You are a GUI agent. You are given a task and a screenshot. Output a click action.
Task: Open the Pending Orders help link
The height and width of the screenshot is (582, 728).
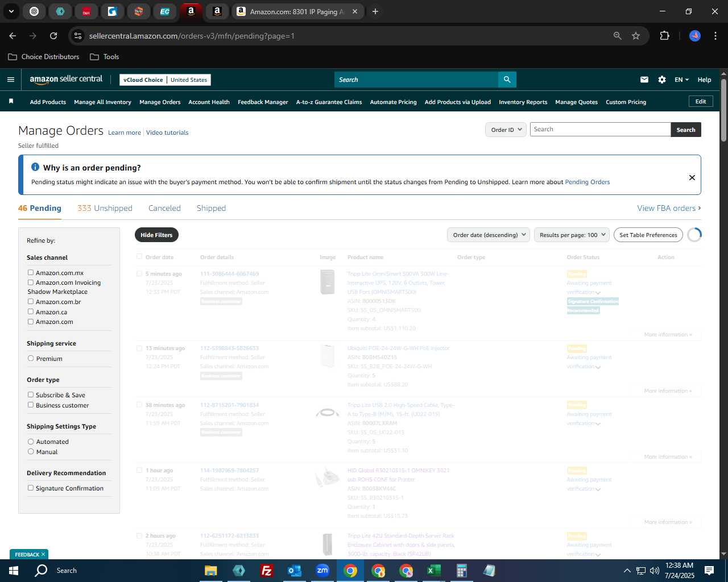(x=587, y=182)
